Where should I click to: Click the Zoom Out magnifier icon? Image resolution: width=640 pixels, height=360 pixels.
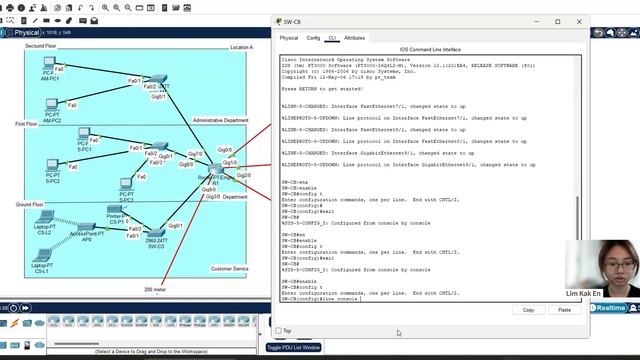pos(128,8)
